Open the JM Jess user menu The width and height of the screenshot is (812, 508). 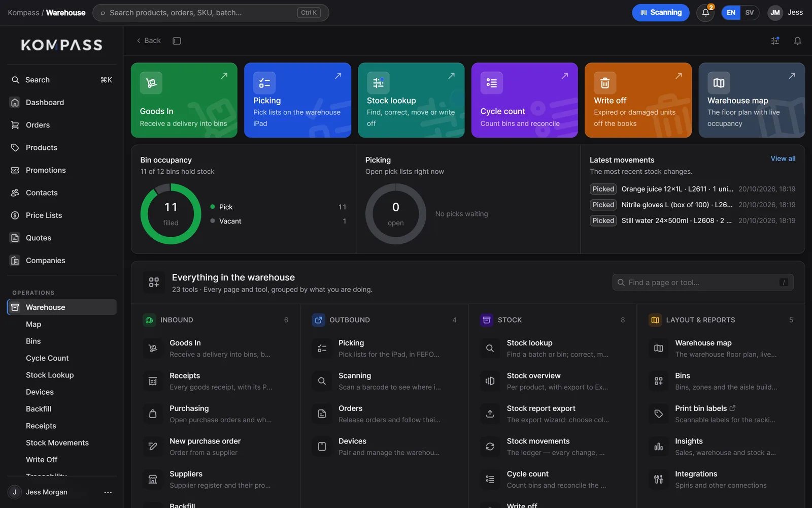pos(785,13)
